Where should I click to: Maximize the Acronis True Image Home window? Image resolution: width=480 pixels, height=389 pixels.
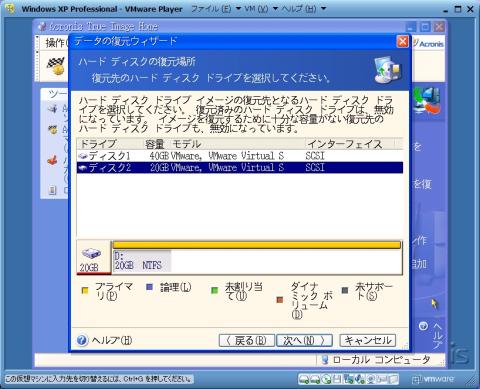click(x=425, y=27)
